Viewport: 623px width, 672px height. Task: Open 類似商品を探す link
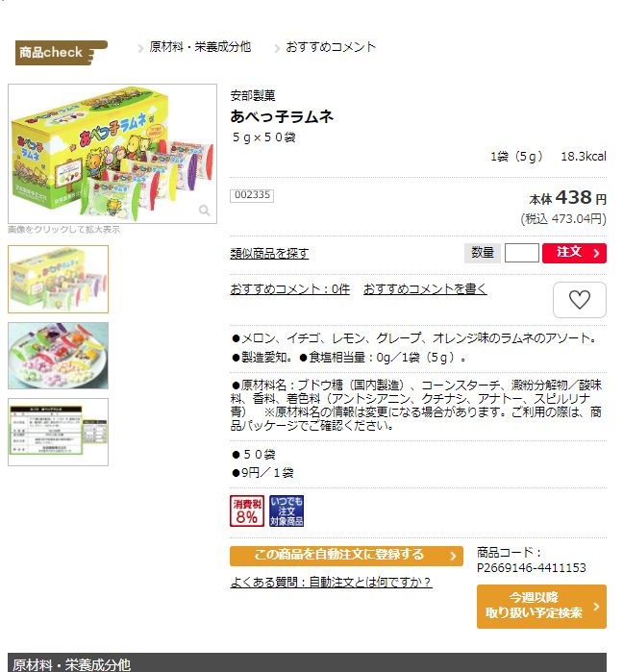click(x=269, y=253)
